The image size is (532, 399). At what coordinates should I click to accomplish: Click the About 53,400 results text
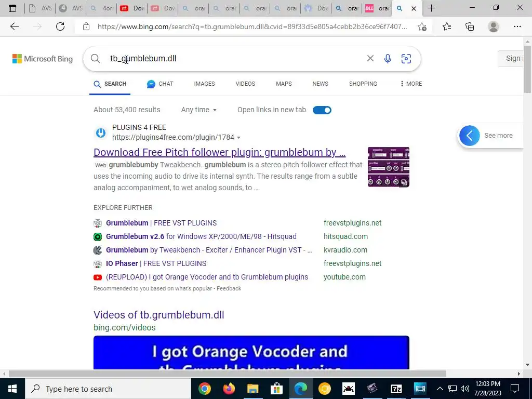(x=127, y=110)
